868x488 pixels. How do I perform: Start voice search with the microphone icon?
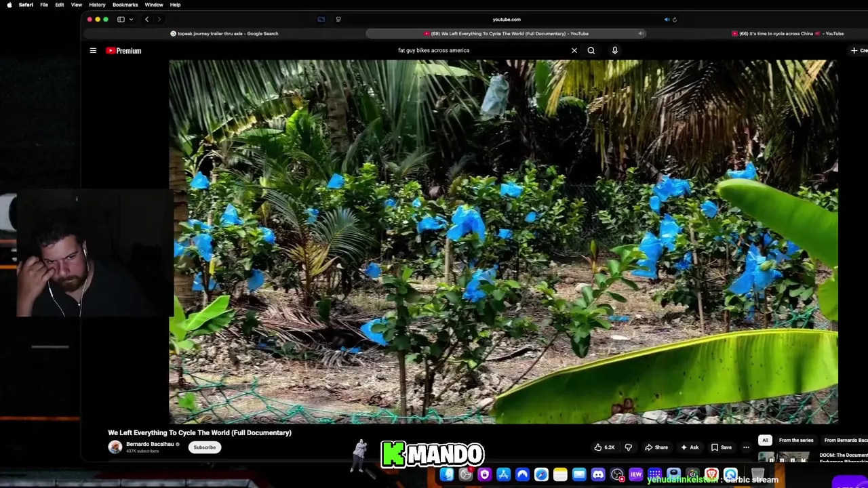click(x=615, y=50)
